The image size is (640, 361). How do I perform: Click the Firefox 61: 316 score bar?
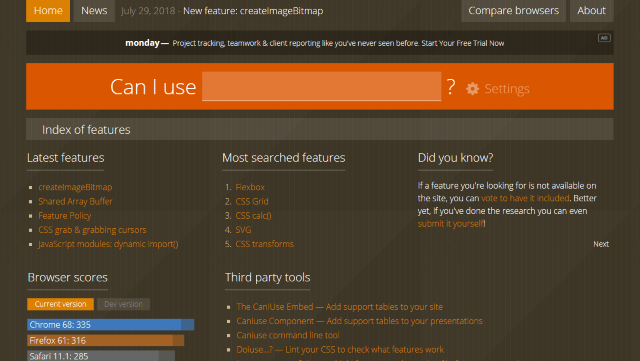tap(106, 340)
